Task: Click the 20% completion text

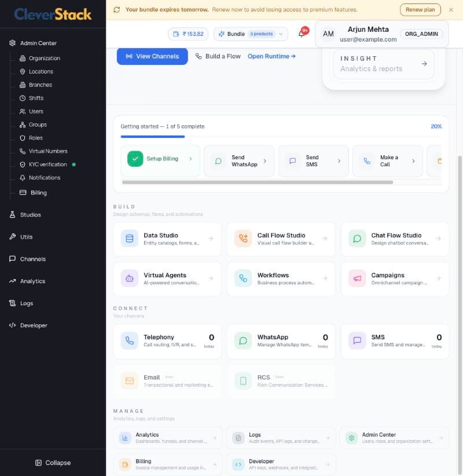Action: point(436,127)
